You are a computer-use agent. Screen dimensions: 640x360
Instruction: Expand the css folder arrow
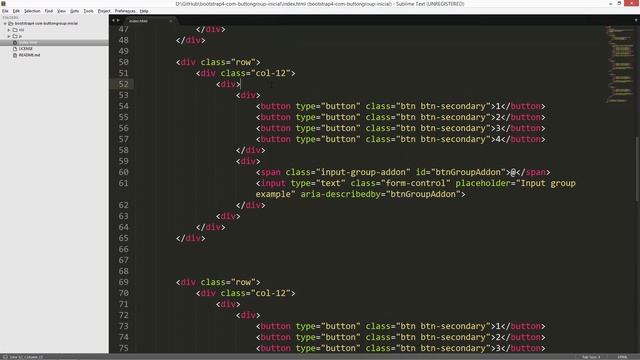point(9,30)
